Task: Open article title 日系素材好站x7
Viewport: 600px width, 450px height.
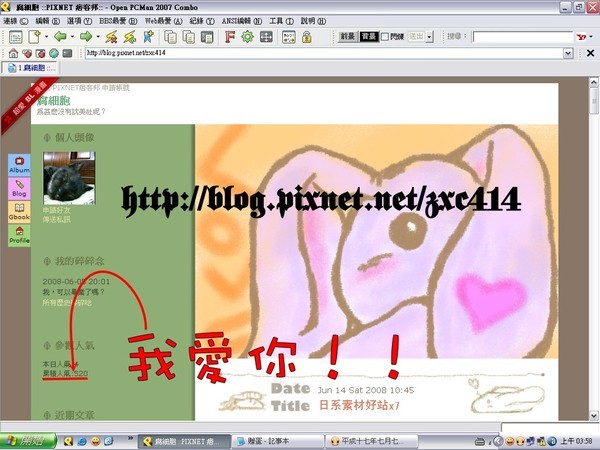Action: [359, 405]
